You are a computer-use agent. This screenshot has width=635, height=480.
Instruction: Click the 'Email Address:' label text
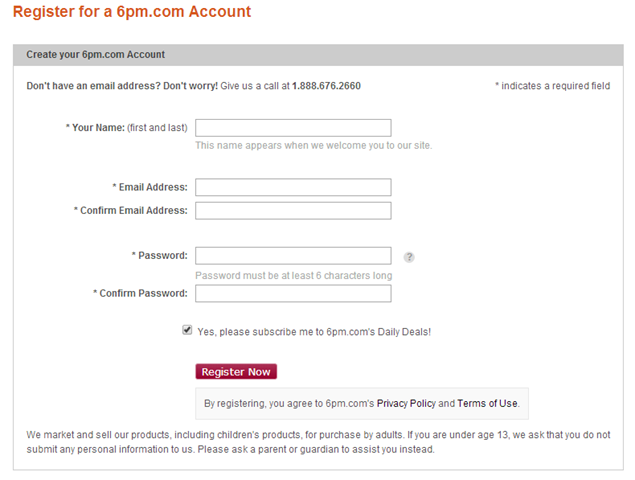(x=150, y=187)
